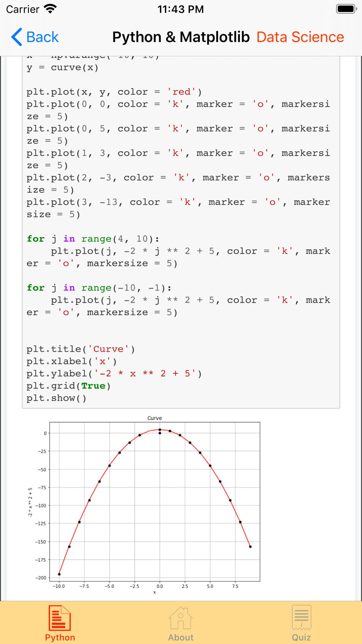Screen dimensions: 362x644
Task: Click the line plt.plot(x, y, color = 'red')
Action: pos(114,92)
